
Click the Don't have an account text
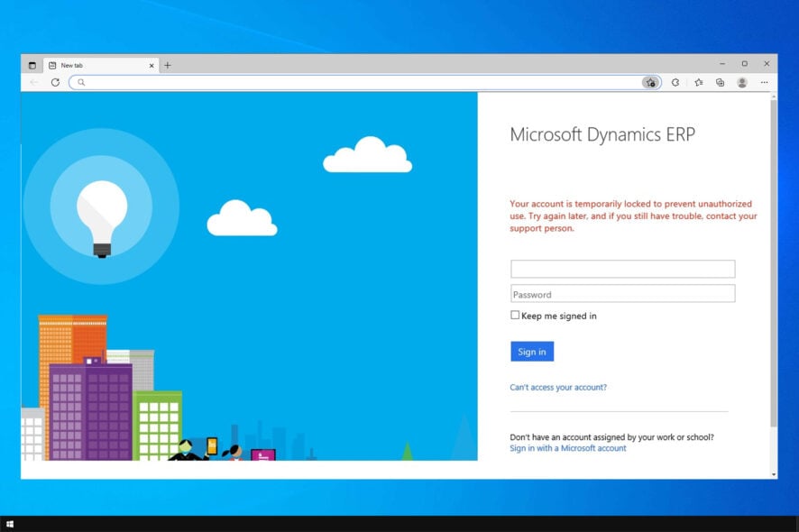[x=611, y=437]
